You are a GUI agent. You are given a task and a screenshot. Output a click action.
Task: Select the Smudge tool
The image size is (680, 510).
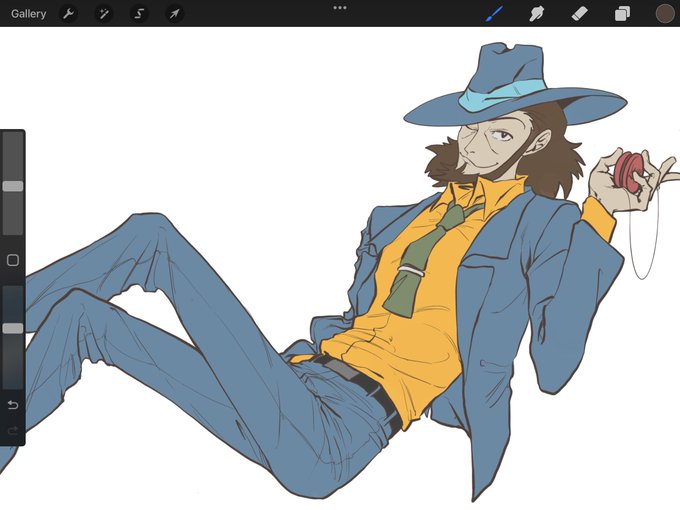537,14
